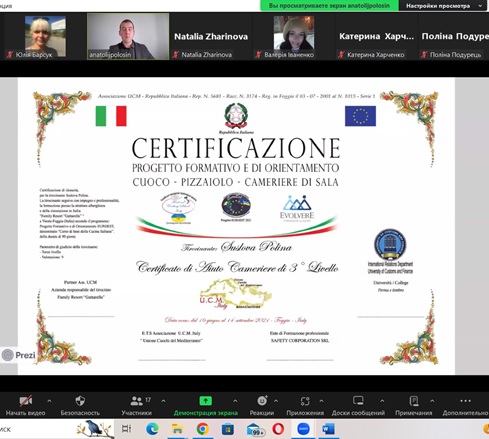Screen dimensions: 489x439
Task: Open the Apps icon in Zoom toolbar
Action: 305,401
